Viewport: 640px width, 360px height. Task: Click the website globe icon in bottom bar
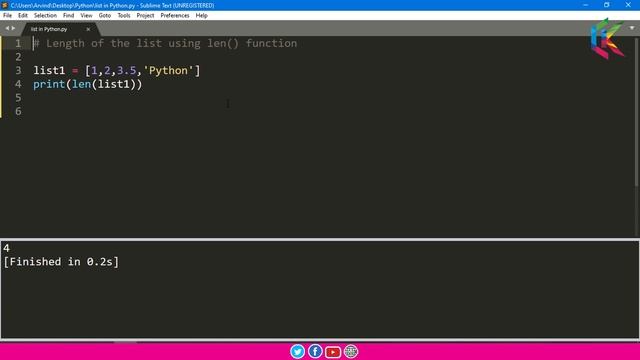coord(351,351)
